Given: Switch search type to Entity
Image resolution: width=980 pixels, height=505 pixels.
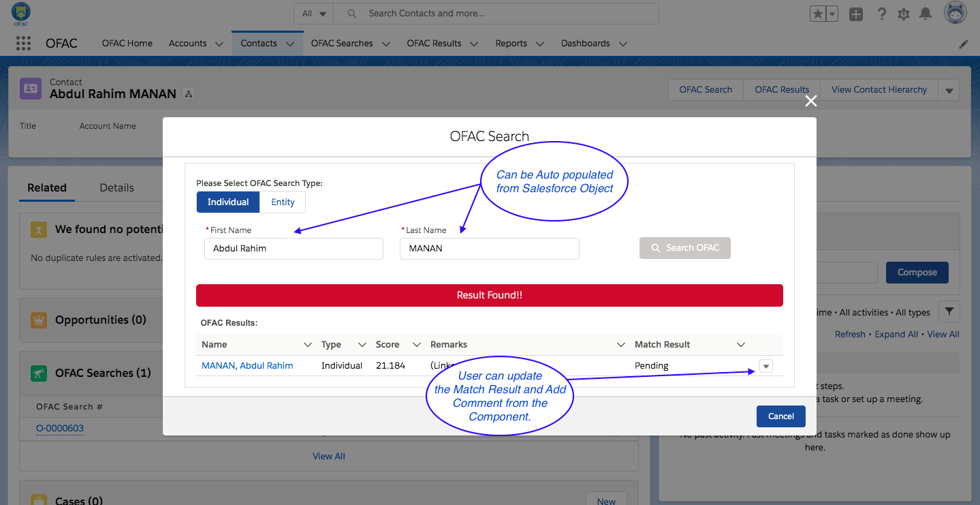Looking at the screenshot, I should pos(283,202).
